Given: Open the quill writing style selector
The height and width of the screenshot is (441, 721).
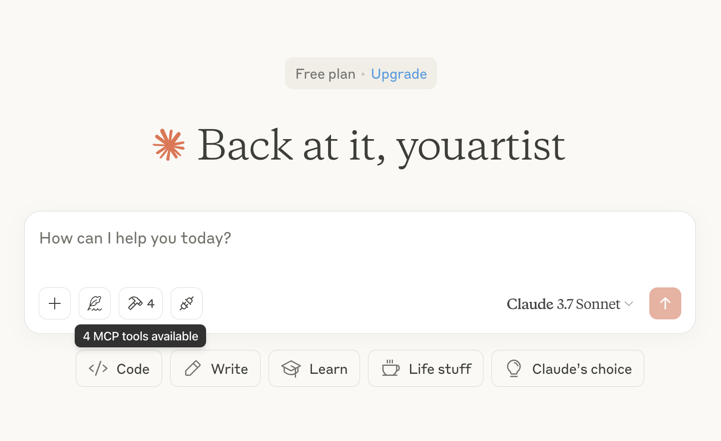Looking at the screenshot, I should click(95, 304).
